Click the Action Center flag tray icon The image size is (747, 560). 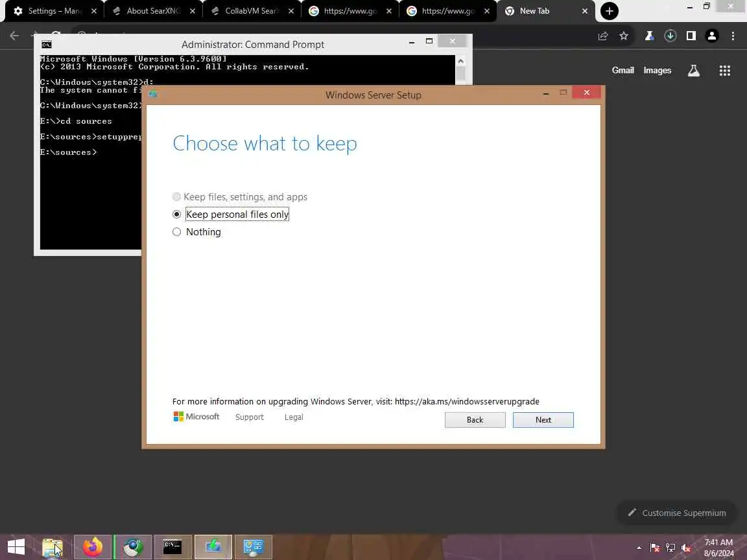coord(655,548)
